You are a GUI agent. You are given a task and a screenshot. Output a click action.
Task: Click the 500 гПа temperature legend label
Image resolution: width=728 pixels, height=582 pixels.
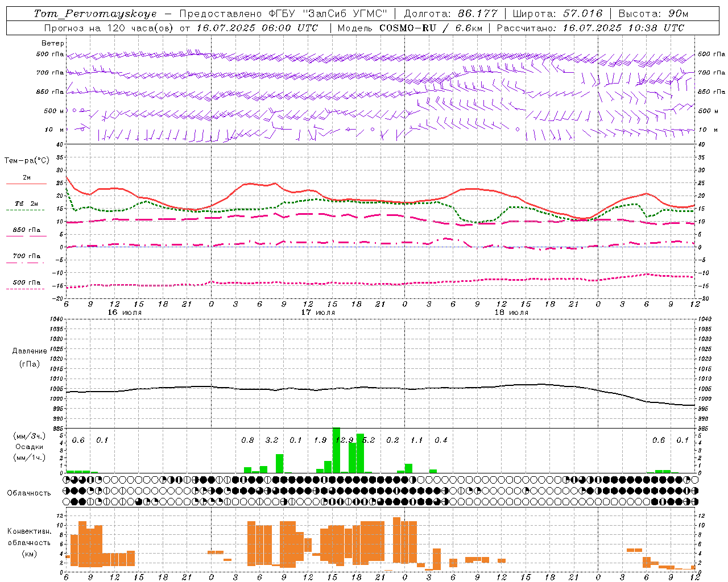[27, 282]
